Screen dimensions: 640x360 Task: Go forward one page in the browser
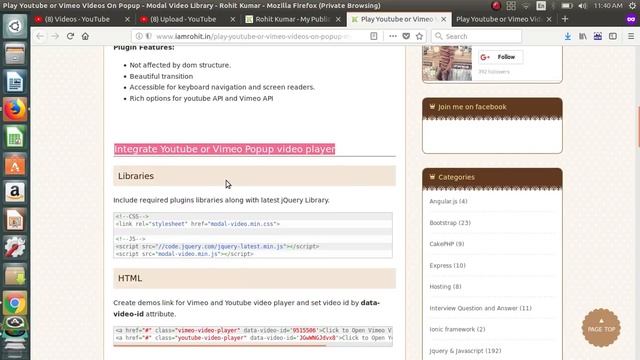55,36
